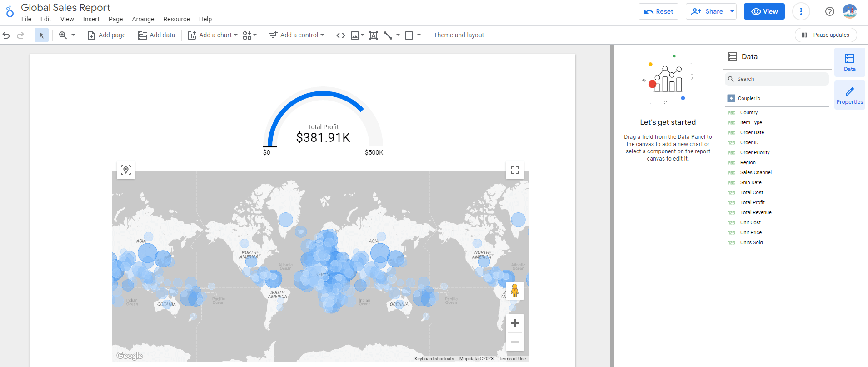Click Theme and layout
Screen dimensions: 868x367
click(x=459, y=35)
